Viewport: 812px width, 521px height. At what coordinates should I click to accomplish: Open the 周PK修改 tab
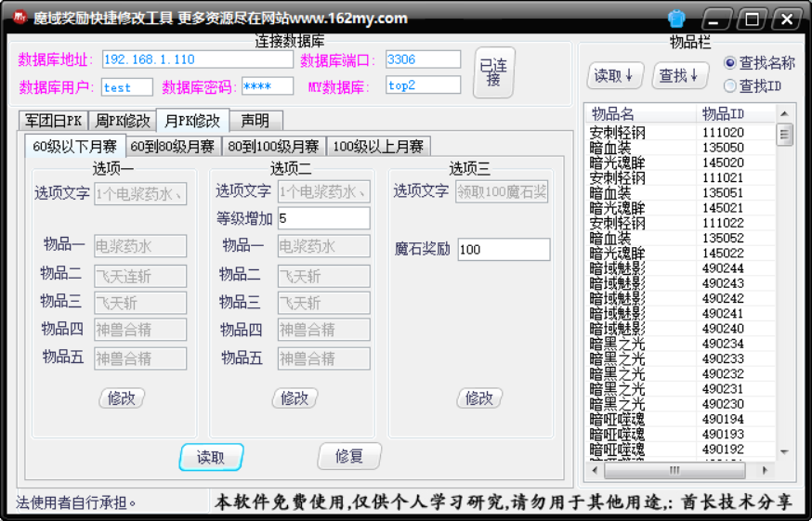coord(122,121)
